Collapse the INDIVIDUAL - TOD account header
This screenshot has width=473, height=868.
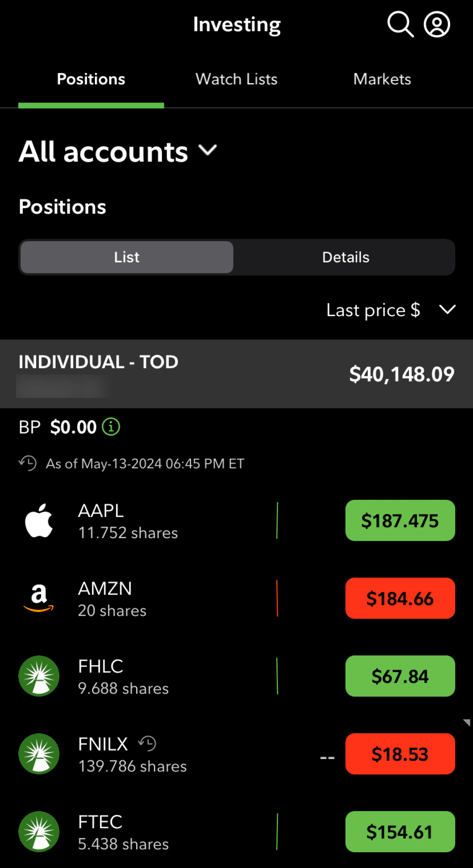click(236, 373)
